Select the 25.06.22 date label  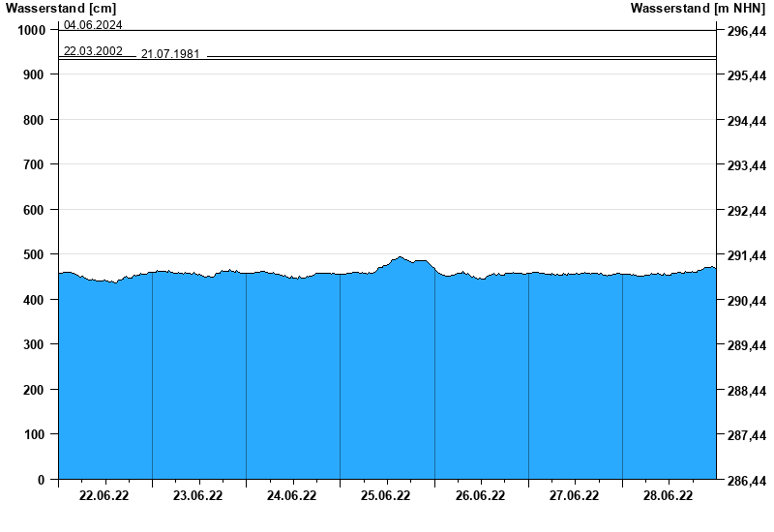coord(386,496)
